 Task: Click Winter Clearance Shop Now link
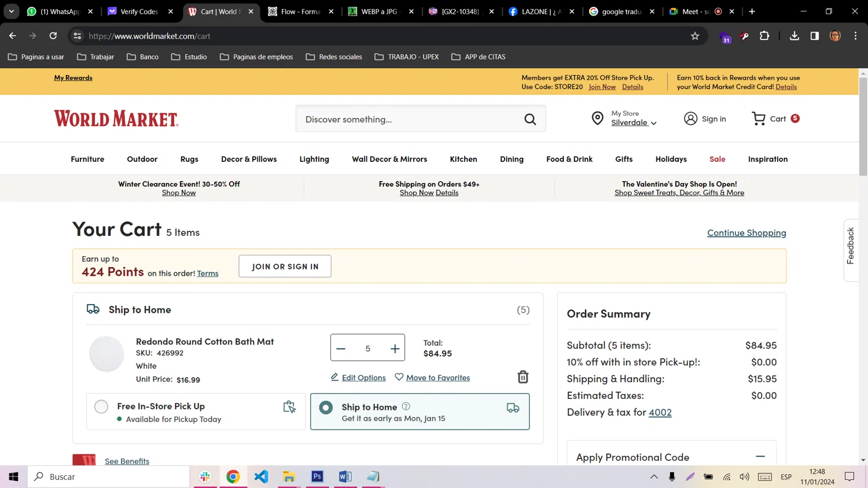[179, 193]
